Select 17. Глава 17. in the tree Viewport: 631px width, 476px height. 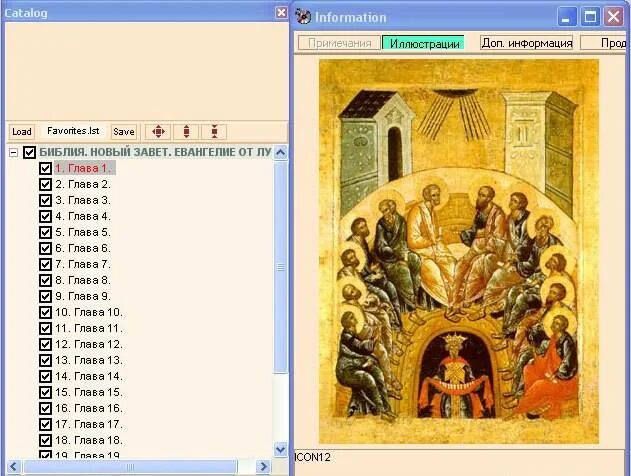click(89, 424)
